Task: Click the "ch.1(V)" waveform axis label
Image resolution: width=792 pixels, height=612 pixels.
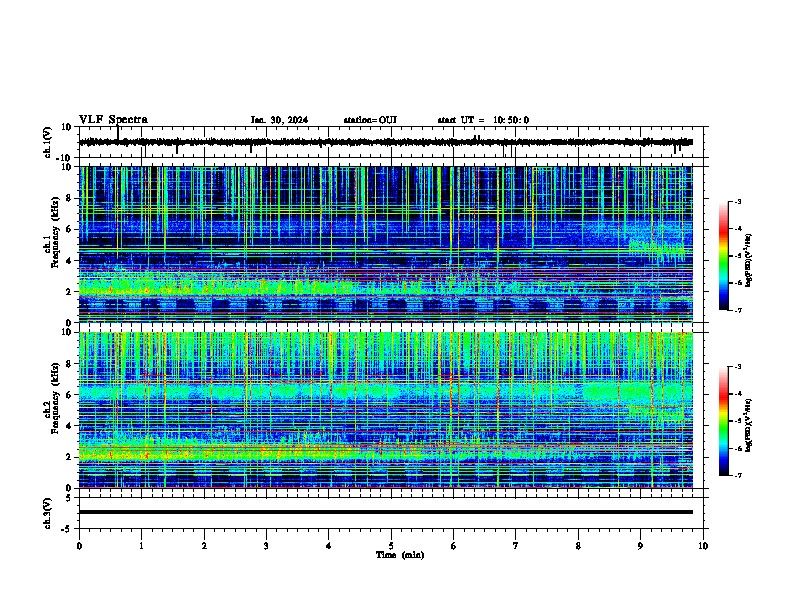Action: tap(48, 142)
